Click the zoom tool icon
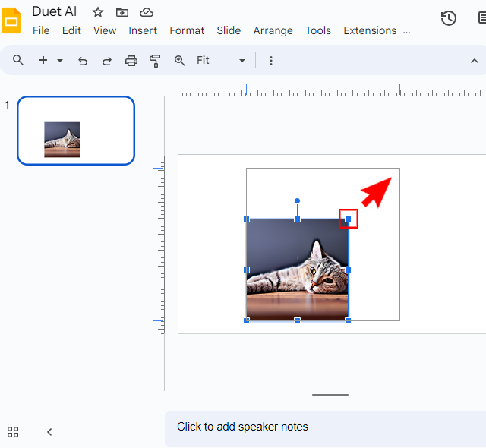Image resolution: width=486 pixels, height=448 pixels. [179, 61]
